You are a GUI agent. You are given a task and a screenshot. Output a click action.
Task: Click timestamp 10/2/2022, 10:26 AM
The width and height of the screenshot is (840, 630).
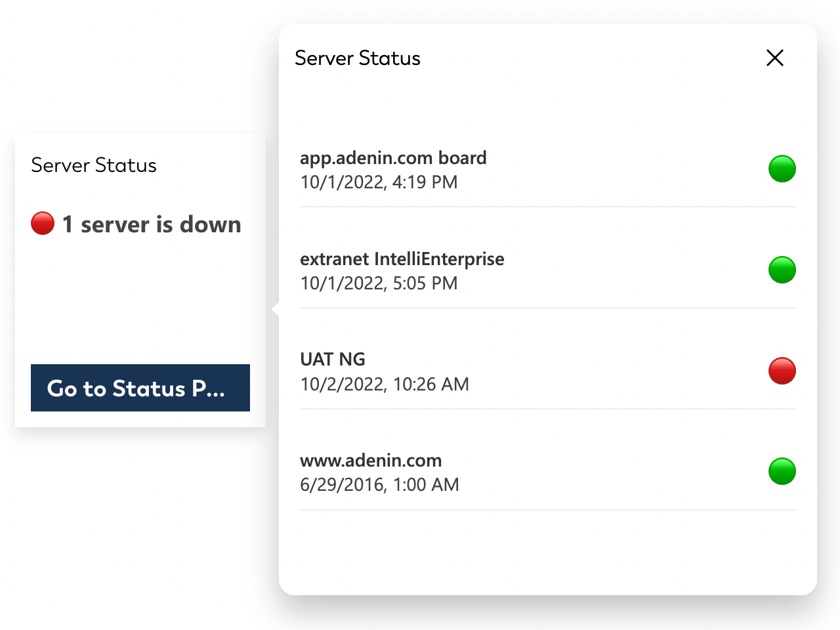click(385, 385)
